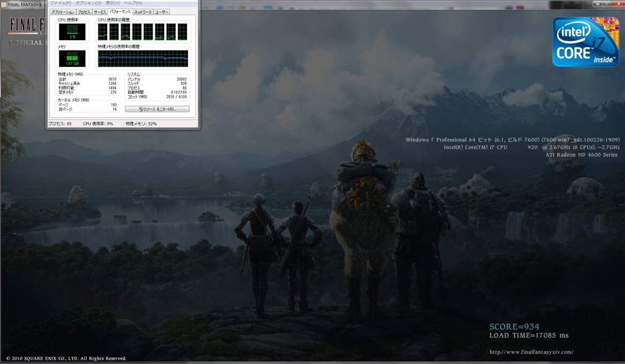Click the 非ページ row value 74

click(114, 109)
